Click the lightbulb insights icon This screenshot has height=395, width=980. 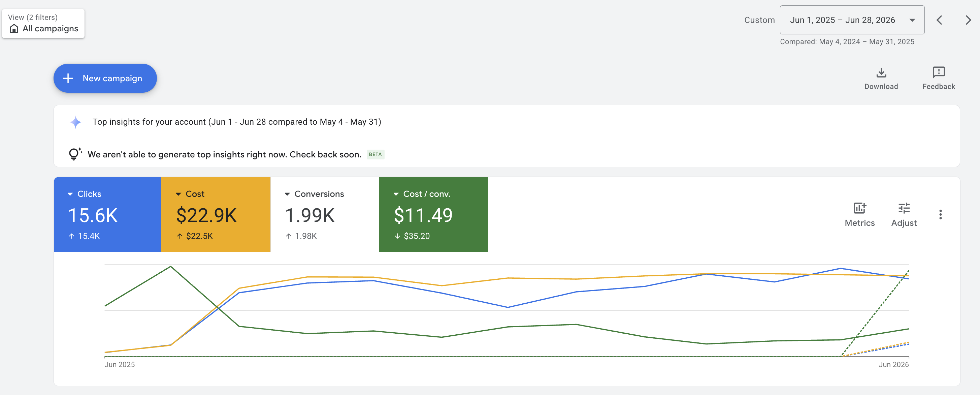(x=75, y=154)
